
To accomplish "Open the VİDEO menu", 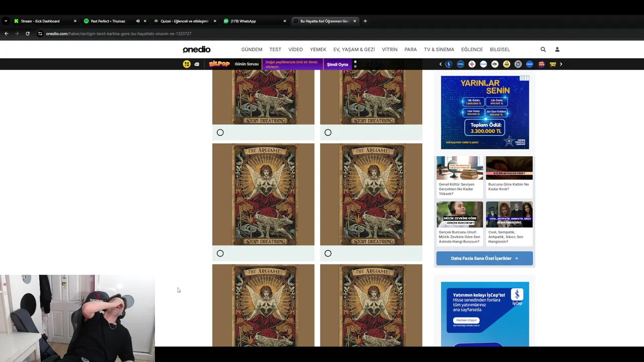I will (x=295, y=49).
